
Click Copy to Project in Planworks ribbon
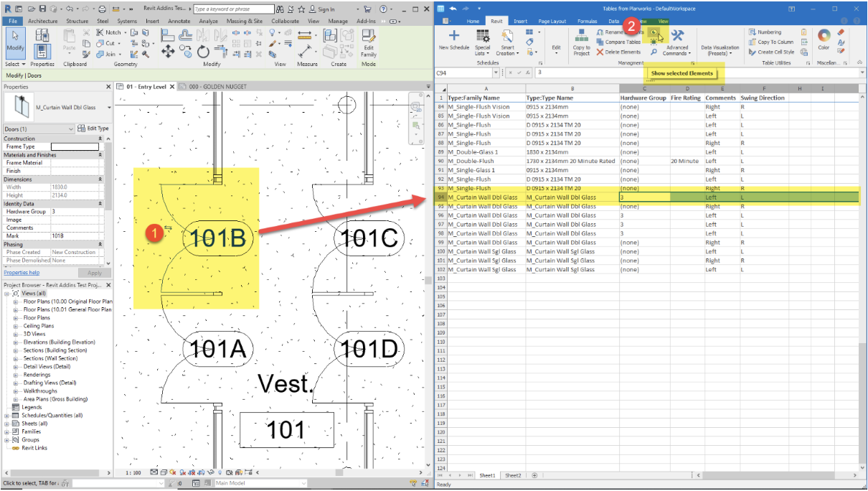point(582,42)
